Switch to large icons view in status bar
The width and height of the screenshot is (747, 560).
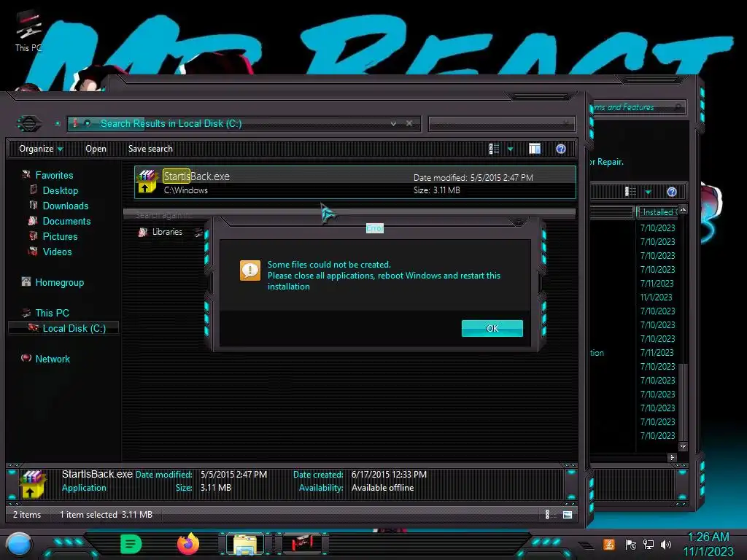pyautogui.click(x=567, y=514)
